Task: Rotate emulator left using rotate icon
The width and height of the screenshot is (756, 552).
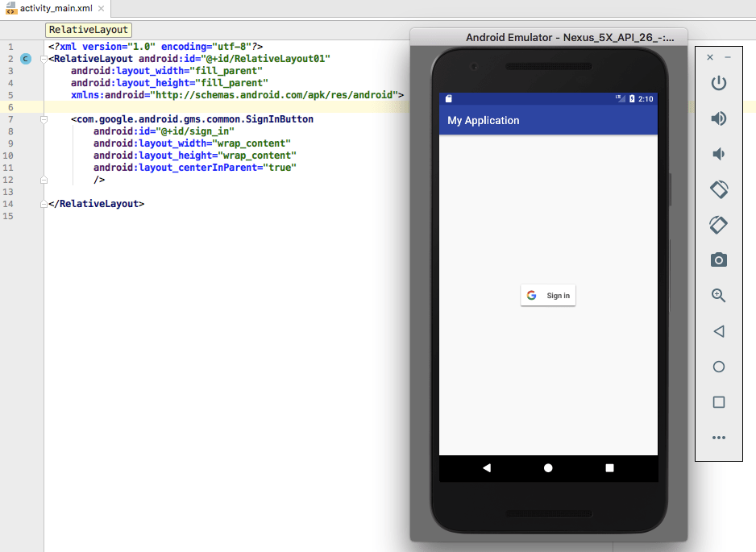Action: point(718,189)
